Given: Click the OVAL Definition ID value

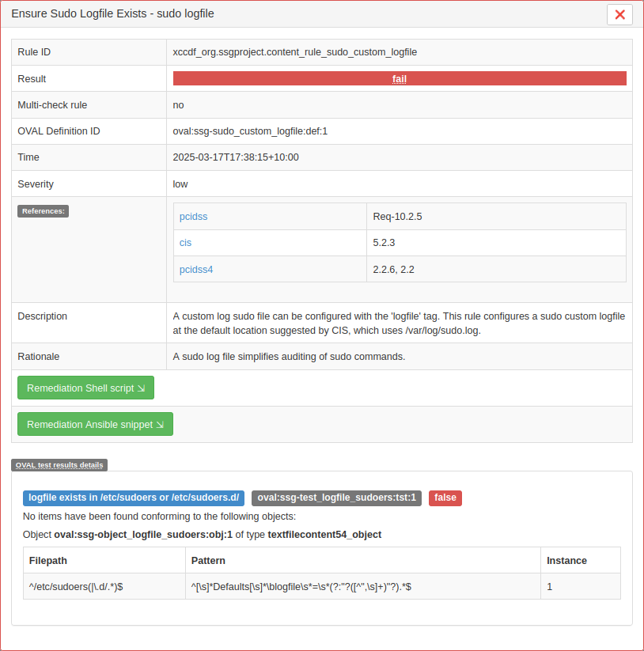Looking at the screenshot, I should (x=250, y=131).
